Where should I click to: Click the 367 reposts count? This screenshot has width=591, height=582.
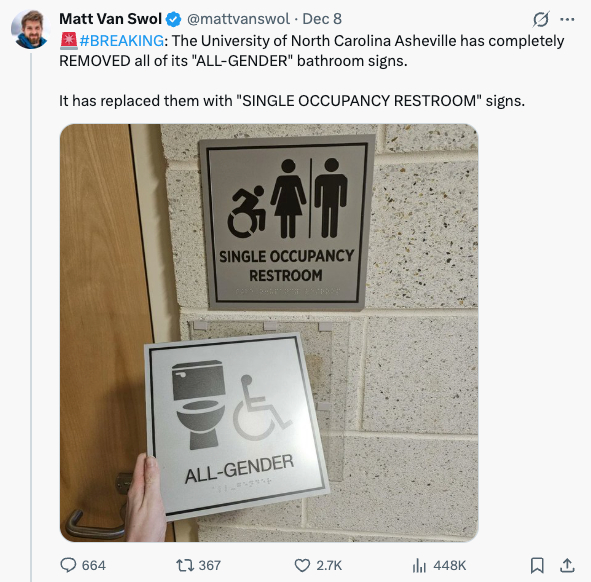210,565
